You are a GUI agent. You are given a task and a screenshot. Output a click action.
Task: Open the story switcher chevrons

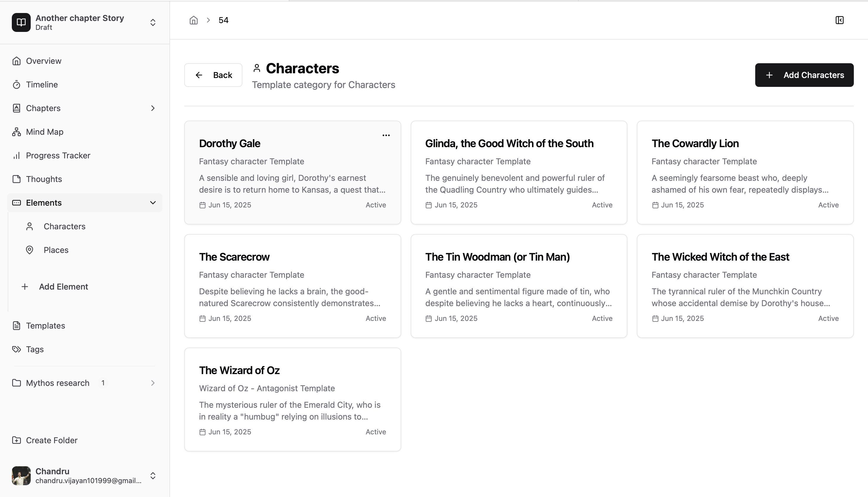pos(153,22)
